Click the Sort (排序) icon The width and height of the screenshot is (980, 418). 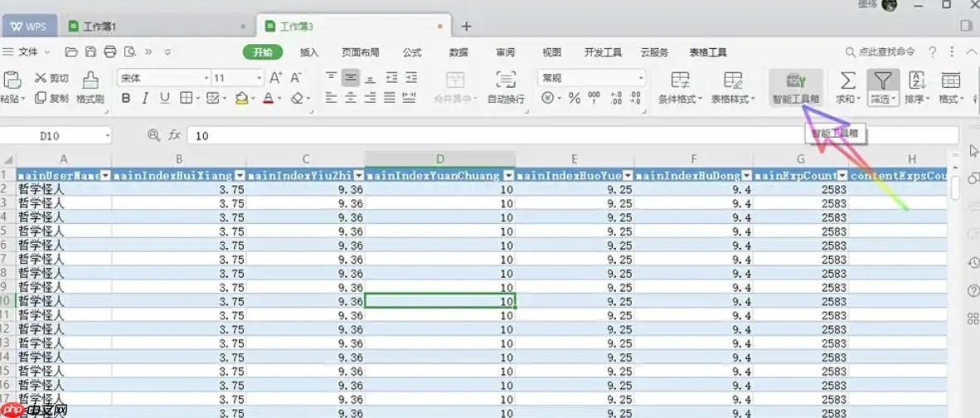(x=917, y=80)
